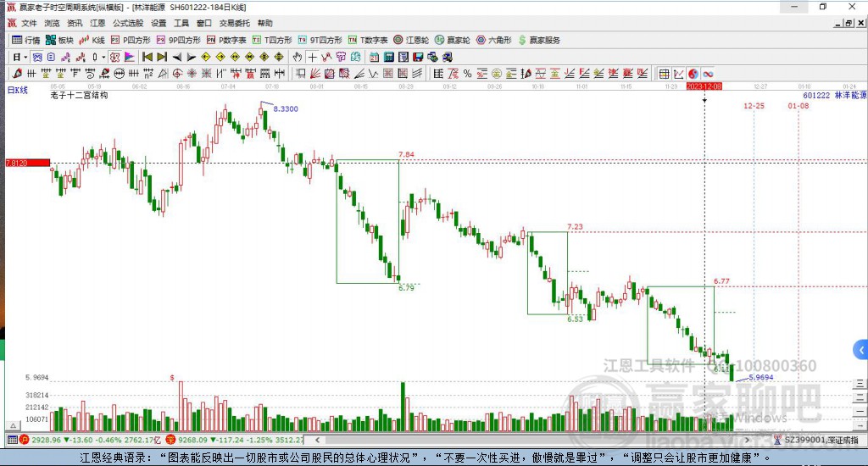This screenshot has height=466, width=868.
Task: Expand side panel with blue chevron button
Action: click(860, 350)
